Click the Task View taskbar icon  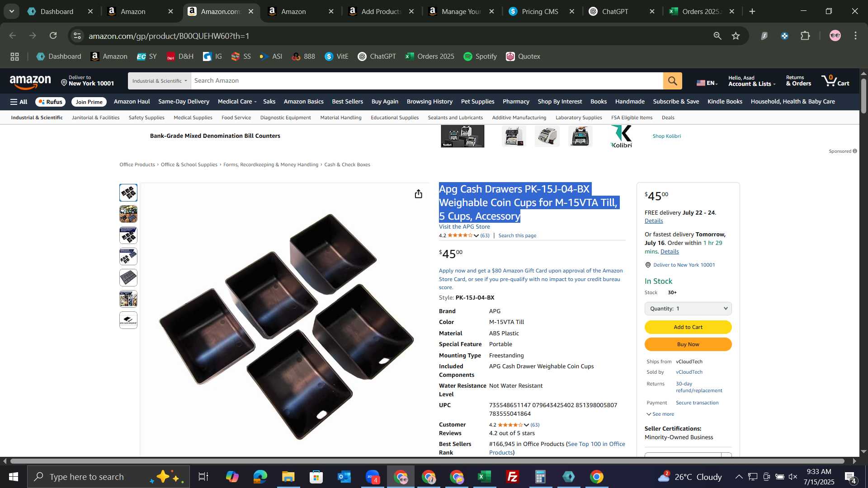pos(203,477)
